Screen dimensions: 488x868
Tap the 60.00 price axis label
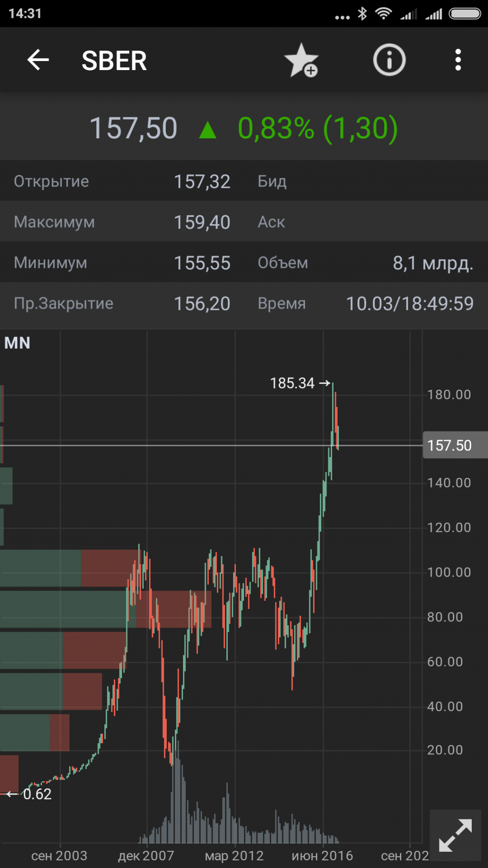click(x=445, y=661)
